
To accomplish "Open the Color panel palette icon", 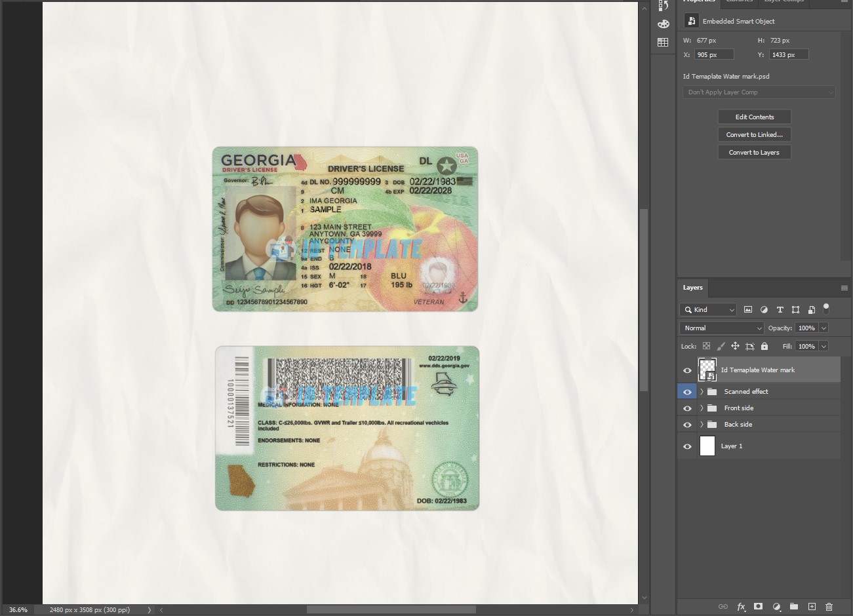I will [663, 24].
